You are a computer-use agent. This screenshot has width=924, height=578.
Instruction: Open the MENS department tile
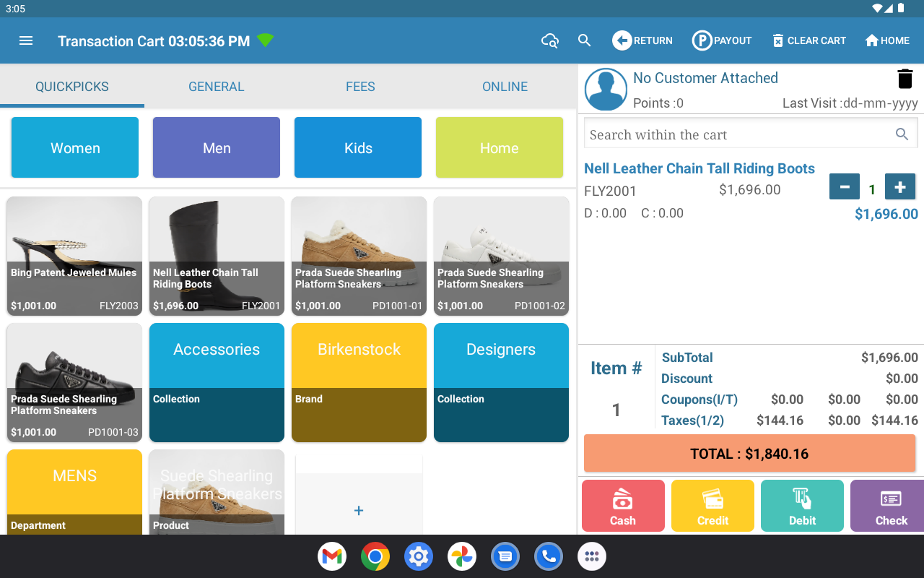(x=74, y=492)
